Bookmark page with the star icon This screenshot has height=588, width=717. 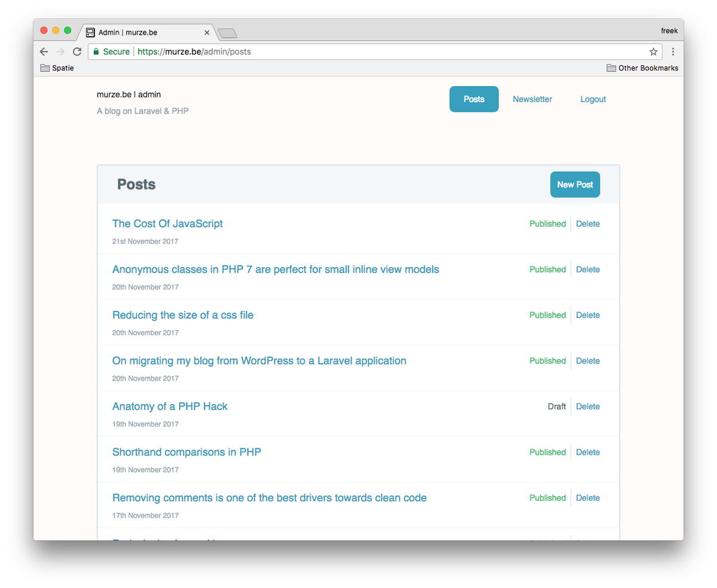654,52
